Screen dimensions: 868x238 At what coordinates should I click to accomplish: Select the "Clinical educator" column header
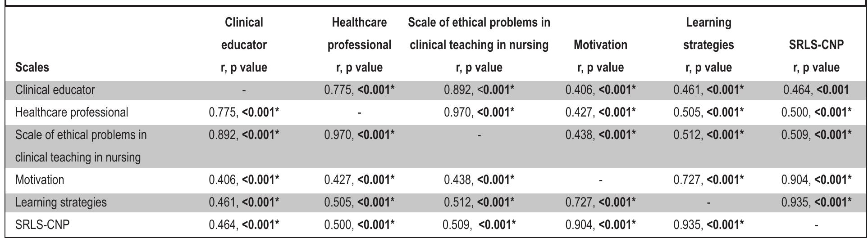[x=244, y=45]
